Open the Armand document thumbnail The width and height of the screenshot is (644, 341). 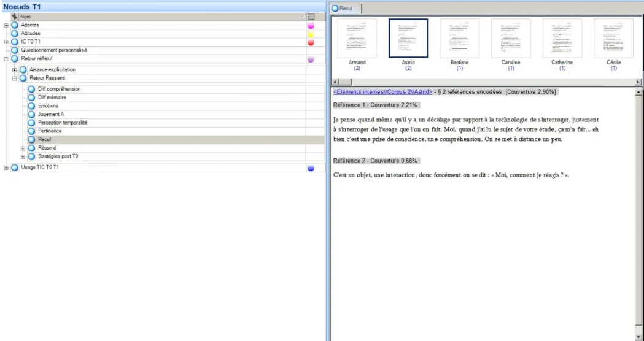[357, 38]
